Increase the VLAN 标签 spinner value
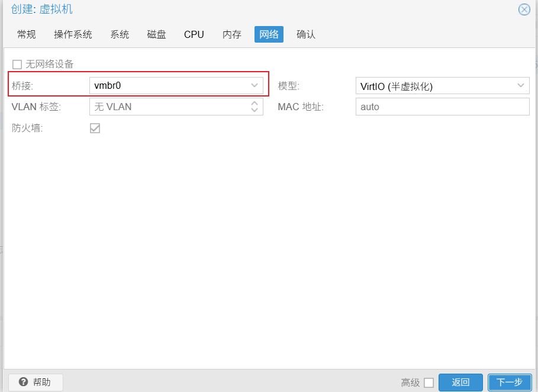This screenshot has width=538, height=392. [254, 104]
